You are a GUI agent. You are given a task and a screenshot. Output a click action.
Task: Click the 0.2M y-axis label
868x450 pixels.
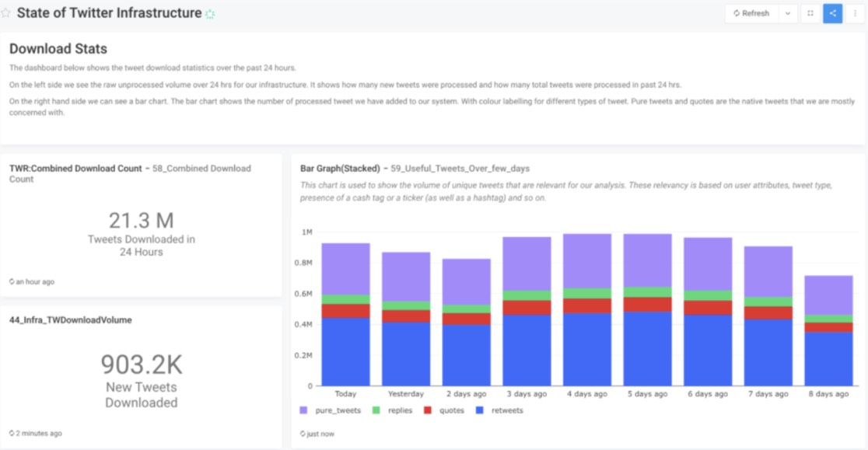[x=303, y=355]
